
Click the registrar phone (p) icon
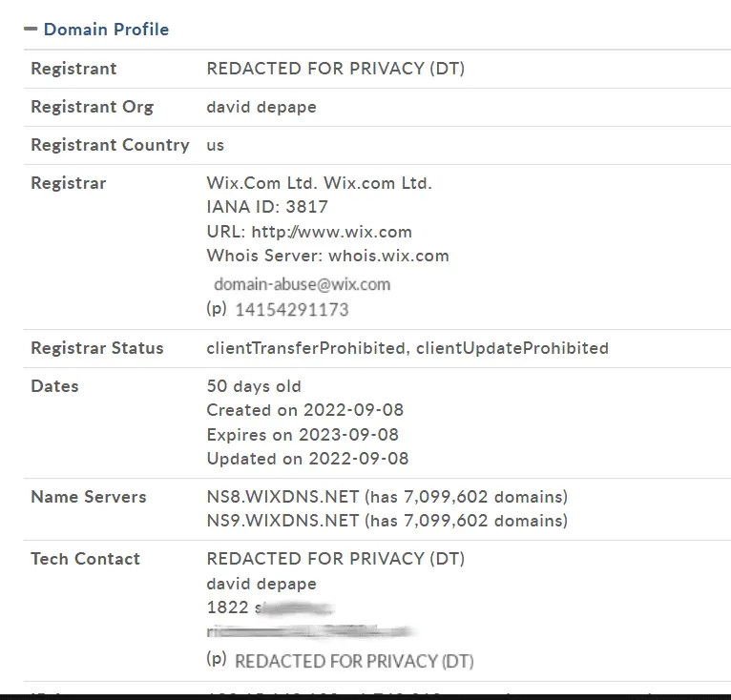(x=217, y=308)
